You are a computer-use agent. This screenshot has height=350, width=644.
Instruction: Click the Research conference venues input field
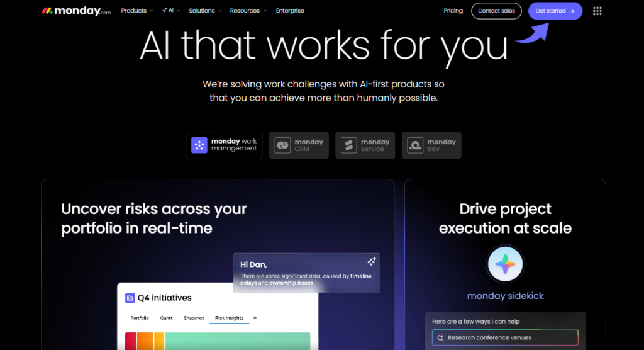click(x=505, y=337)
